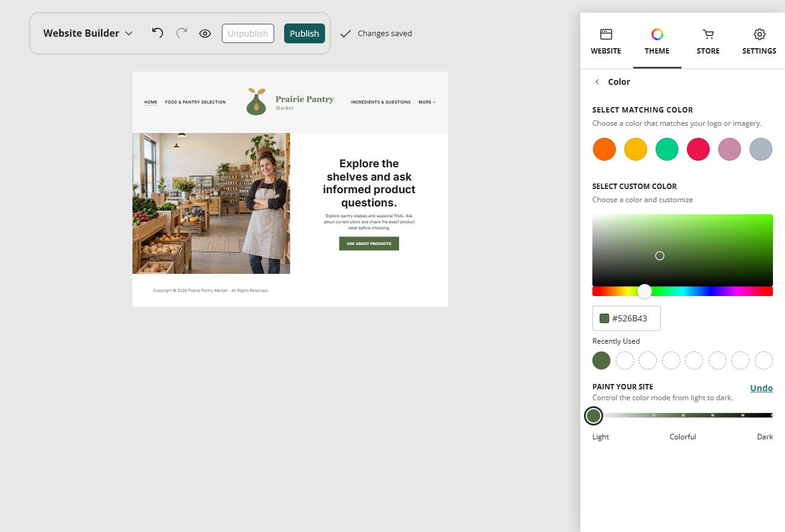The width and height of the screenshot is (785, 532).
Task: Switch to the Theme tab
Action: point(657,41)
